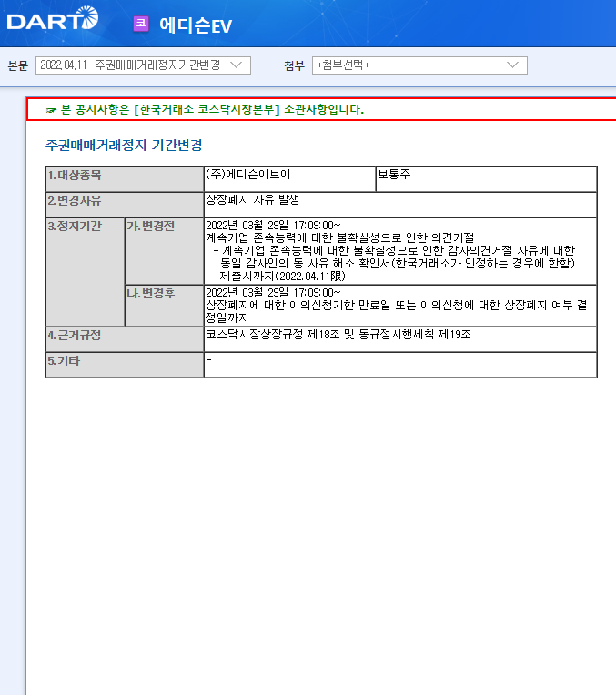Select the (주)에디슨이브이 cell

tap(289, 179)
